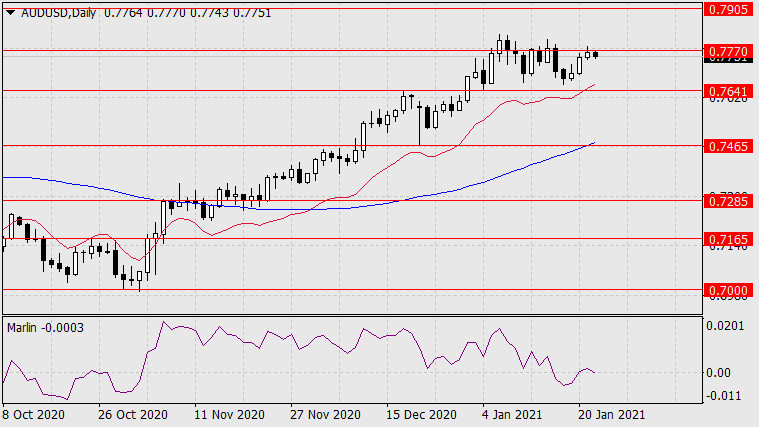Select the Marlin -0.0003 indicator label
Viewport: 759px width, 427px height.
coord(45,328)
